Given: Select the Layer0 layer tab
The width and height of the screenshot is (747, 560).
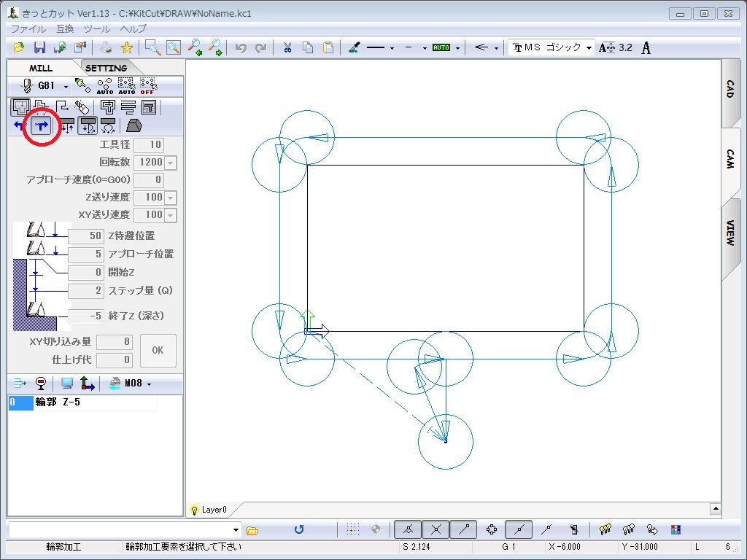Looking at the screenshot, I should tap(214, 510).
